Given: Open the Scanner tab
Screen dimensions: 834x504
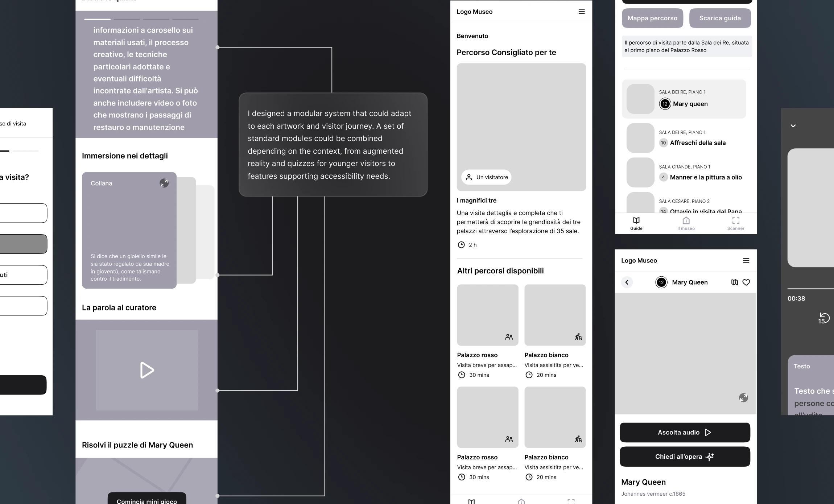Looking at the screenshot, I should 736,223.
